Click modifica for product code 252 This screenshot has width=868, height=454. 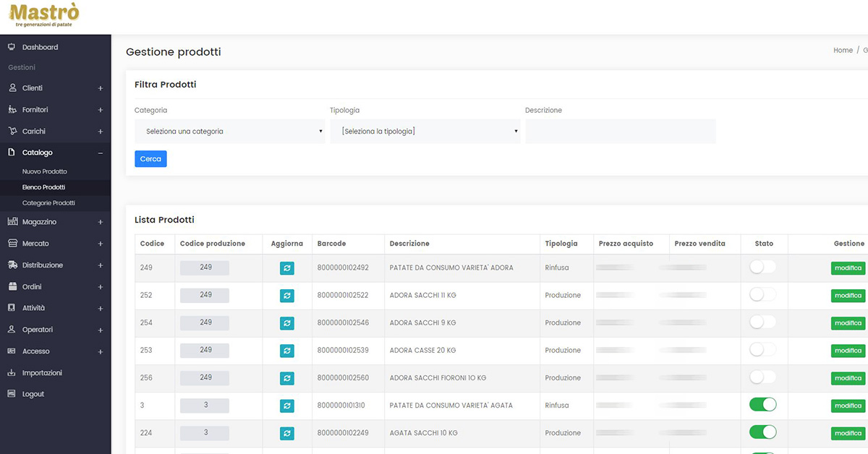coord(848,296)
